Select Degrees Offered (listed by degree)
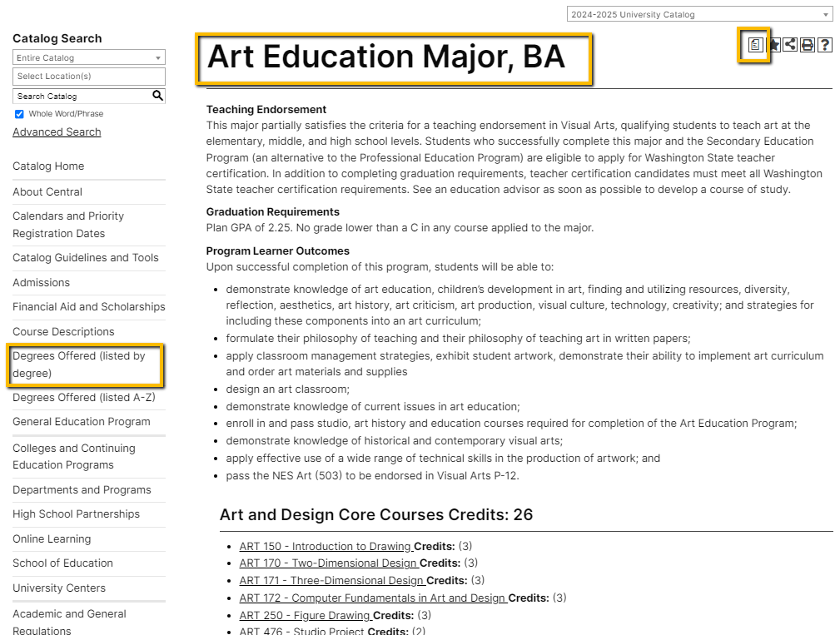This screenshot has height=635, width=840. 79,365
